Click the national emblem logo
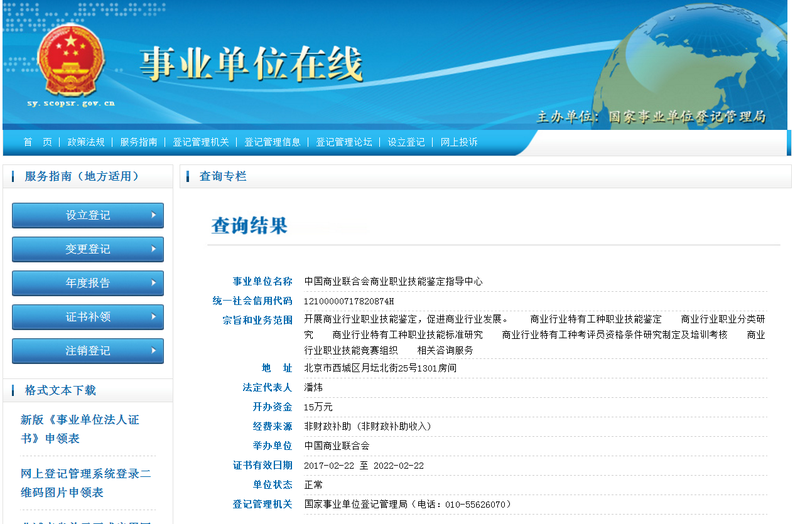The width and height of the screenshot is (800, 524). [71, 60]
